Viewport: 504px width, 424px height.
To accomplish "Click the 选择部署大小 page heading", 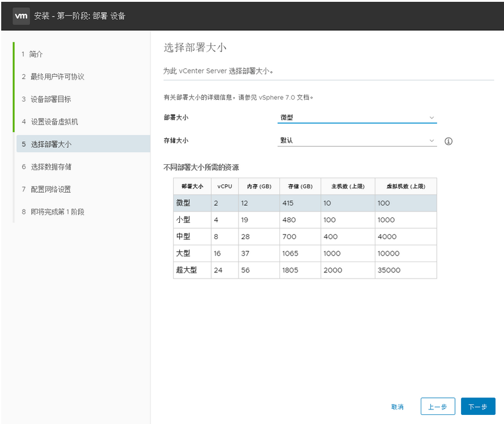I will (x=195, y=48).
